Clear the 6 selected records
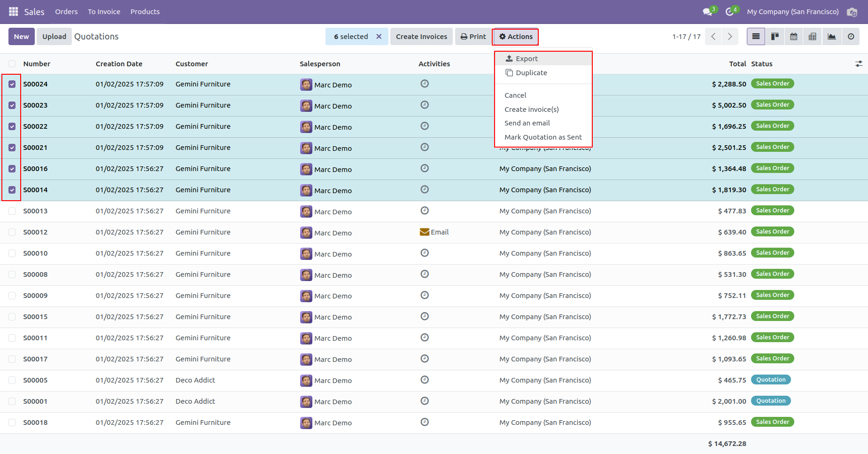The height and width of the screenshot is (454, 868). click(379, 37)
